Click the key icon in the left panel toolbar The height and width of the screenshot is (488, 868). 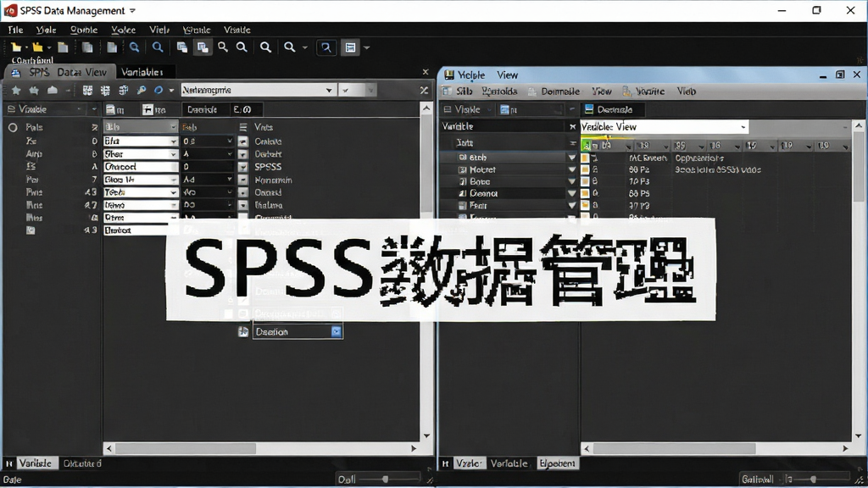click(142, 90)
